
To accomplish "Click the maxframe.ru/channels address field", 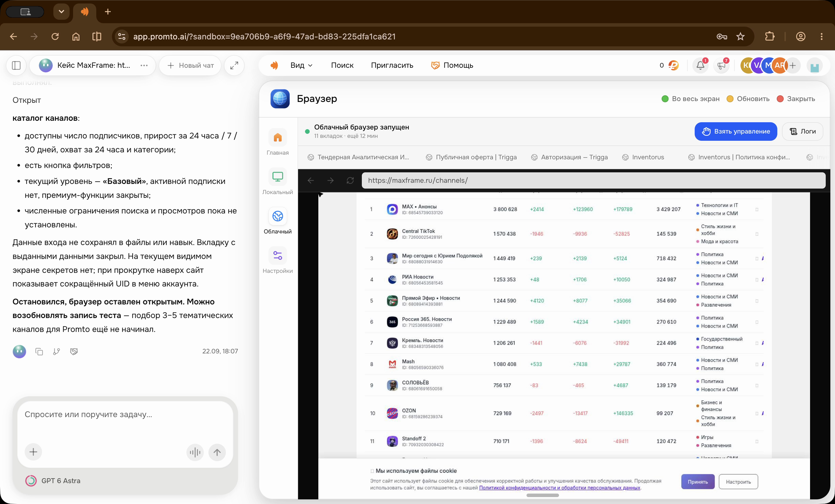I will tap(593, 180).
